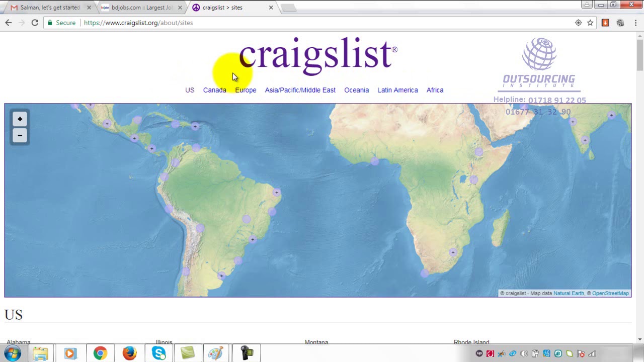This screenshot has height=362, width=644.
Task: Open Windows Explorer from the taskbar
Action: coord(41,353)
